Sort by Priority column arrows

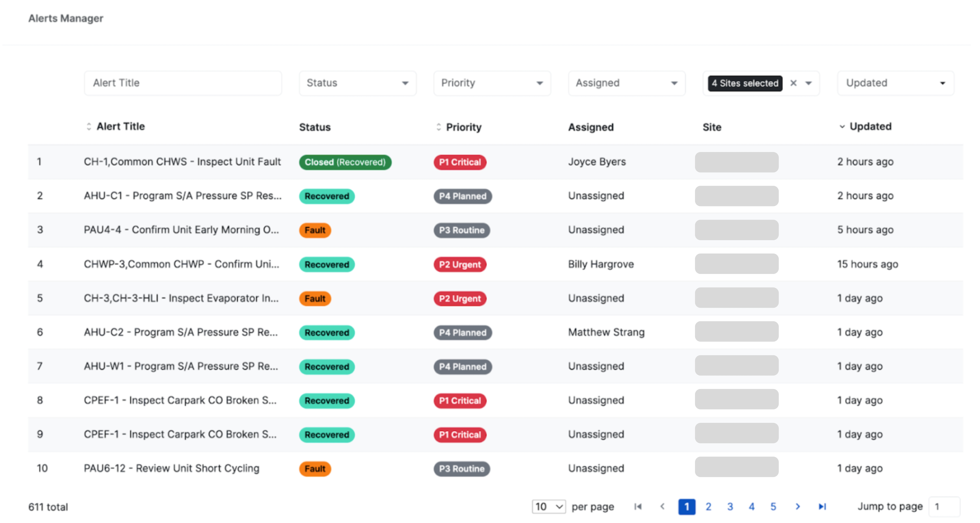click(x=438, y=127)
